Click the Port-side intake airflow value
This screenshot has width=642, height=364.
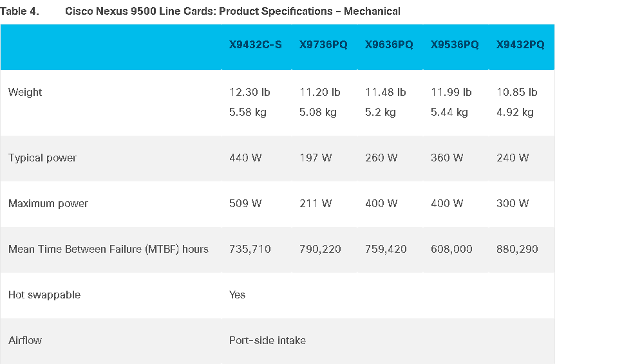click(267, 340)
